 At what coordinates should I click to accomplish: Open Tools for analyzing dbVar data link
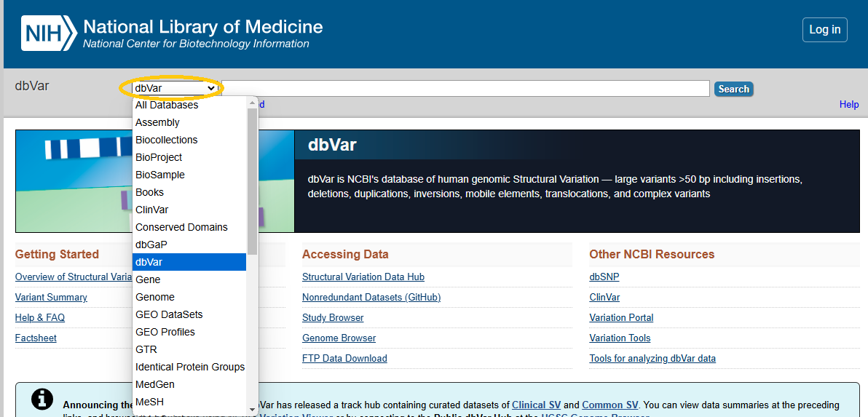(652, 358)
